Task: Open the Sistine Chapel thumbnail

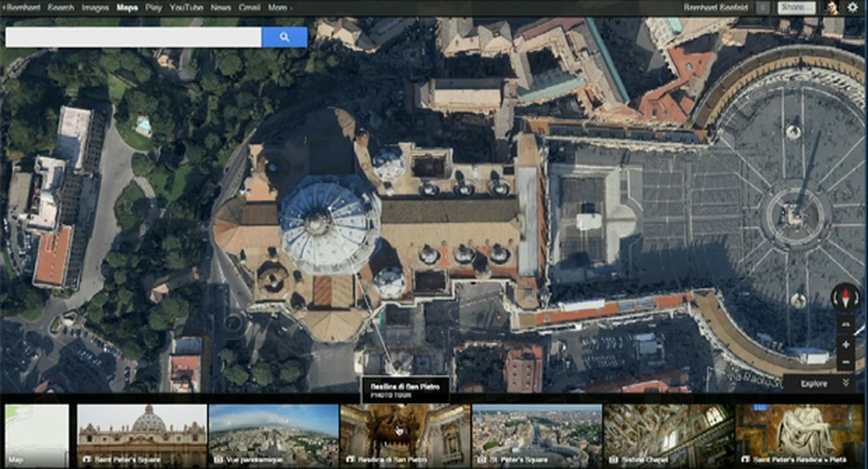Action: click(x=669, y=435)
